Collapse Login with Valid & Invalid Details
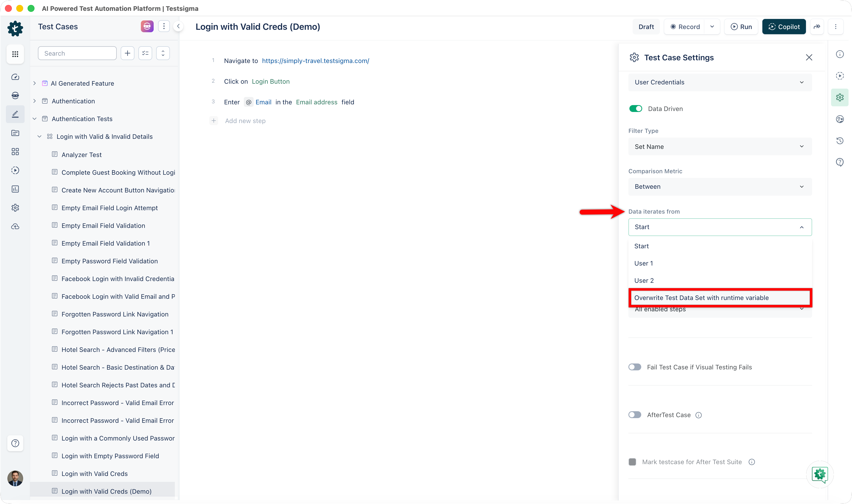 click(x=39, y=137)
